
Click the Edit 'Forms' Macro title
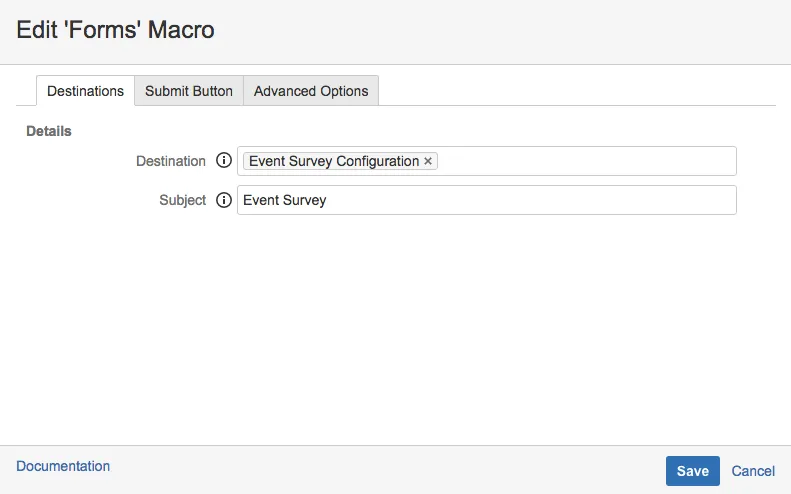coord(116,30)
